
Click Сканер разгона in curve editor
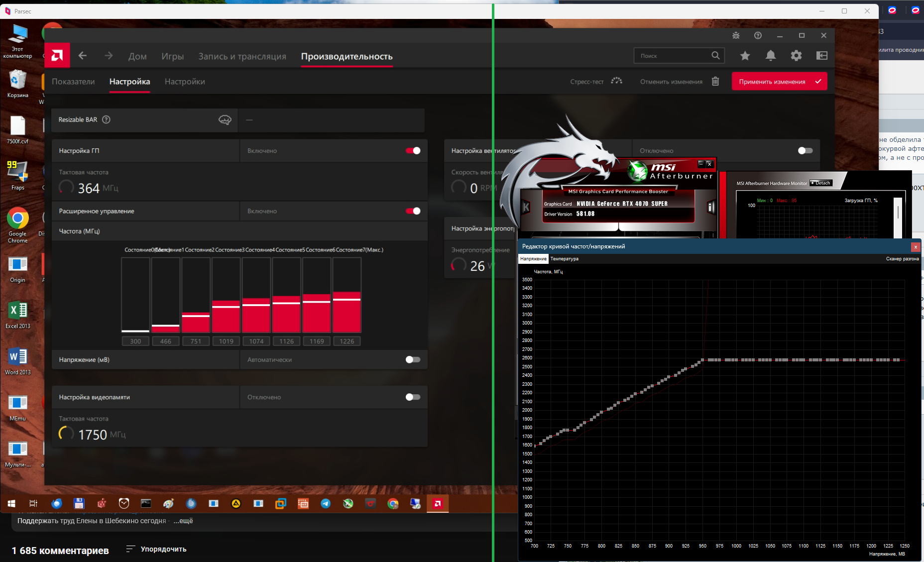(902, 259)
